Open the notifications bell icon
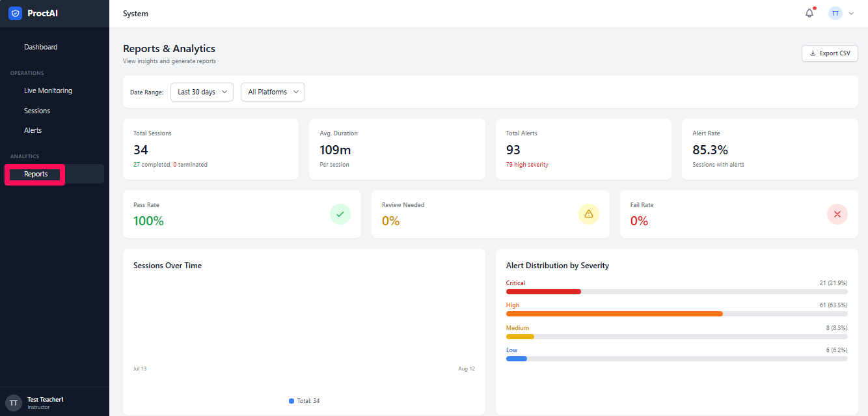This screenshot has height=416, width=868. [x=809, y=13]
